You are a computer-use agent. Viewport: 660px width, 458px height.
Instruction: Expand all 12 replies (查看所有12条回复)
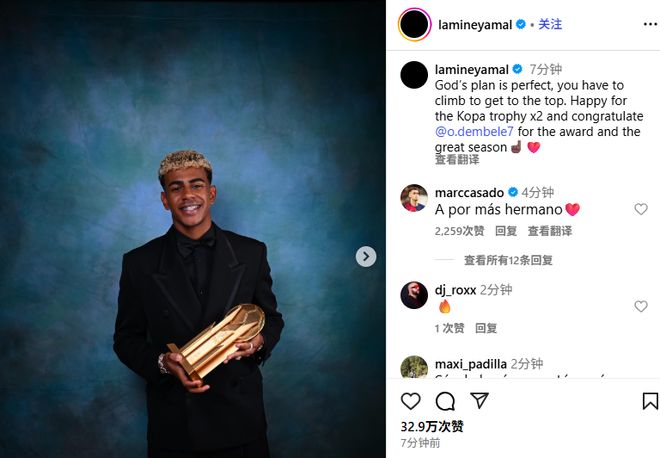coord(508,260)
